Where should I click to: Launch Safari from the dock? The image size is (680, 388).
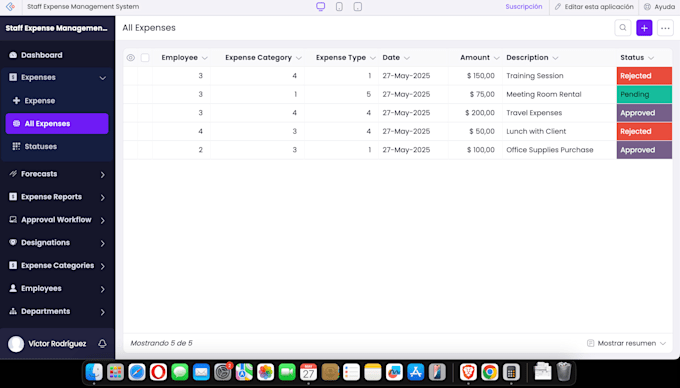[x=137, y=372]
